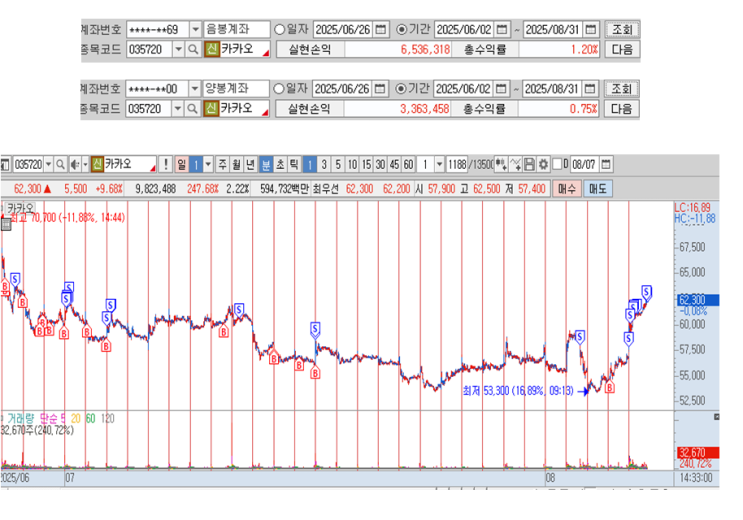Open start-date calendar 2025/06/02 in 음봉계좌 panel
743x520 pixels.
click(x=502, y=29)
